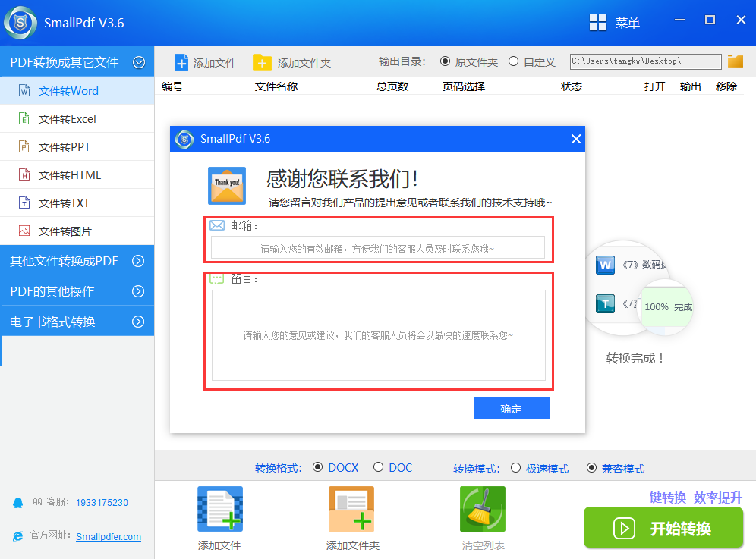Select the 极速模式 radio button
756x559 pixels.
pos(515,467)
